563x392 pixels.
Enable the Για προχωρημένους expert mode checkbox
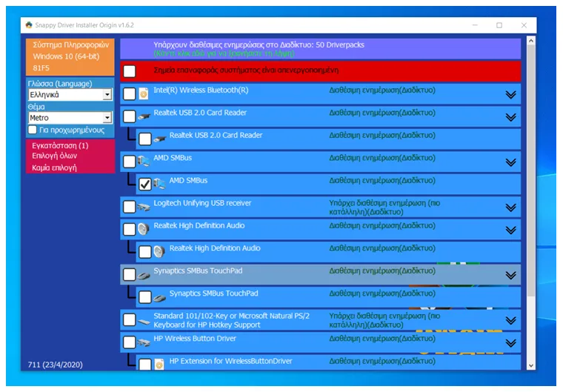point(33,130)
